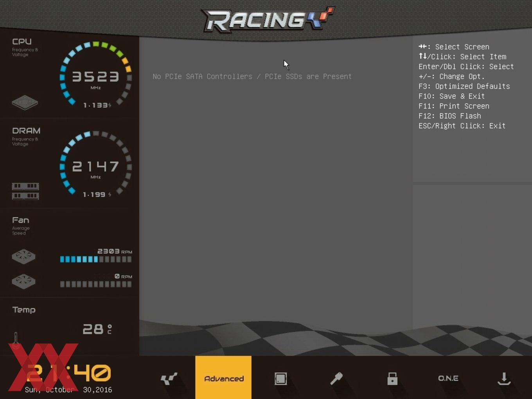The image size is (532, 399).
Task: Click the 0 RPM fan speed bar
Action: 96,284
